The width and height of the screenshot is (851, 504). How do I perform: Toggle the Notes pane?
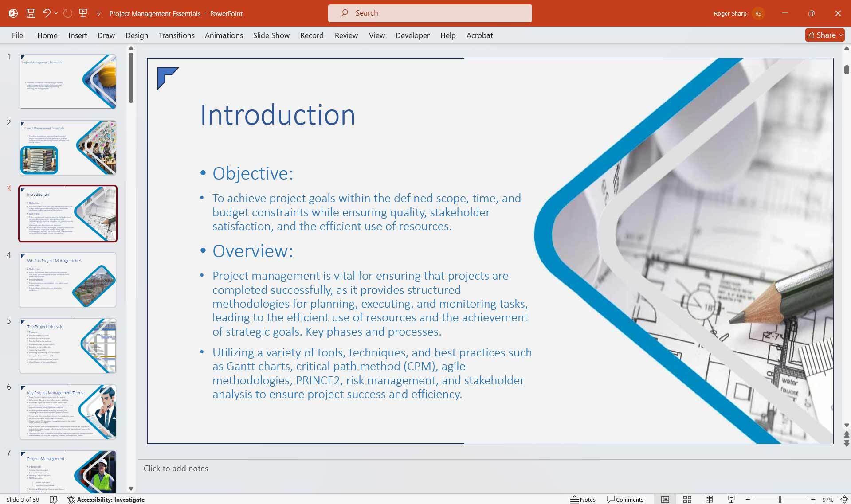tap(583, 500)
